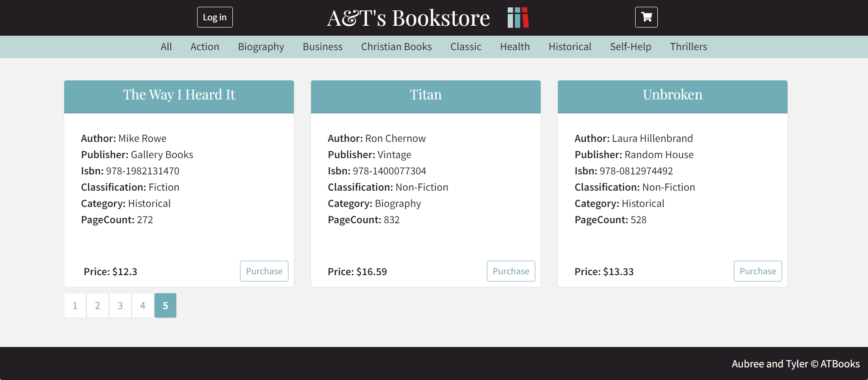
Task: Click author Ron Chernow text
Action: pyautogui.click(x=377, y=138)
